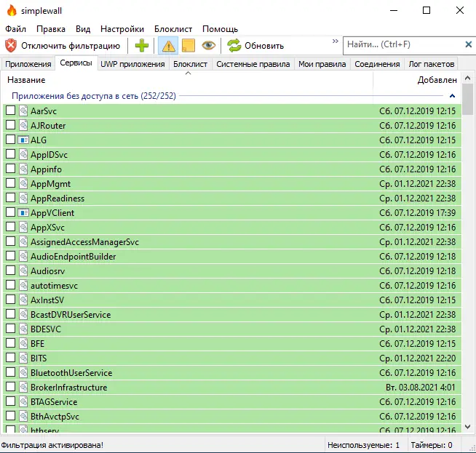
Task: Click Неиспользуемые: 1 in status bar
Action: (x=363, y=445)
